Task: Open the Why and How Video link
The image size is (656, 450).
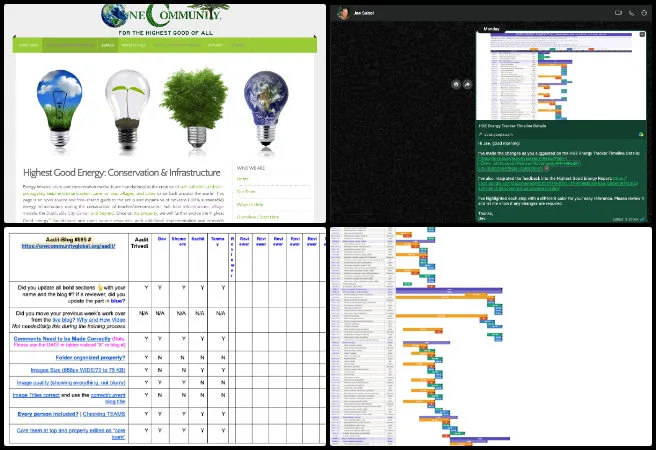Action: pyautogui.click(x=101, y=320)
